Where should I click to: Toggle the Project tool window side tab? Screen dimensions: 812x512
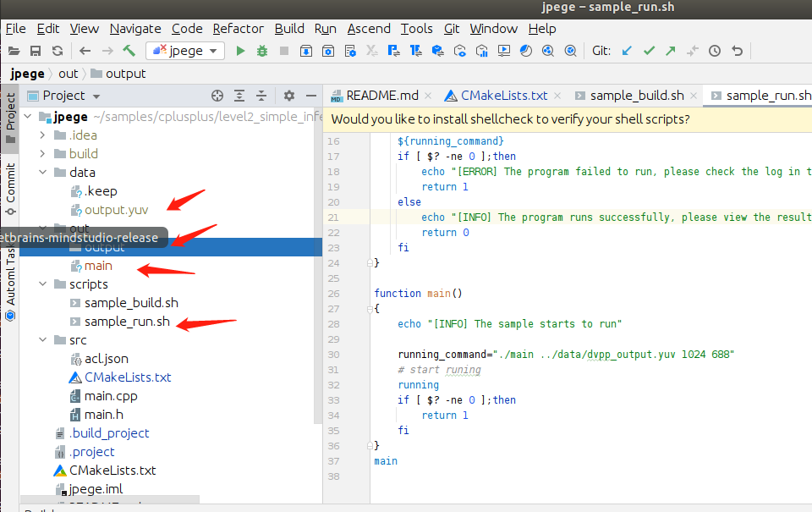10,118
